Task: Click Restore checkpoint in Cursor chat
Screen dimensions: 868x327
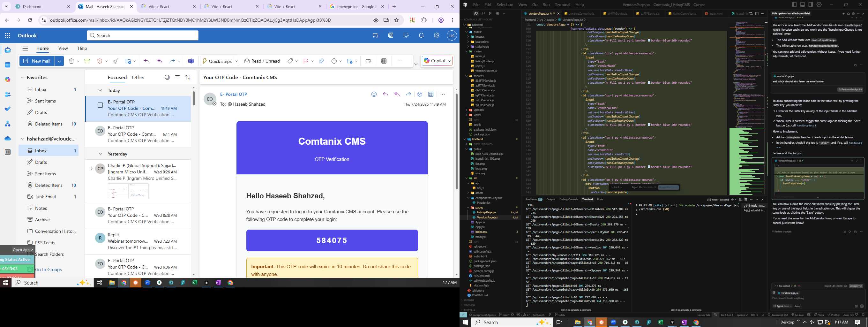Action: pyautogui.click(x=850, y=90)
